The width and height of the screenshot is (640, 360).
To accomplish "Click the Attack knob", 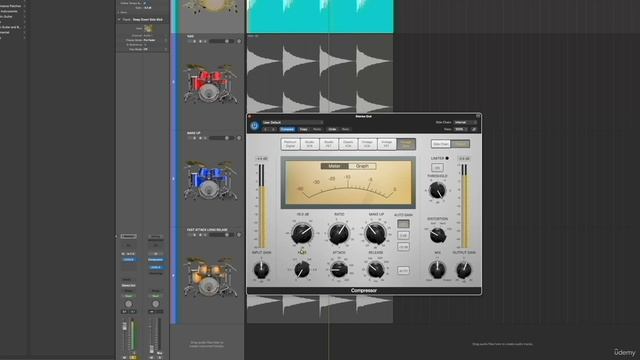I will tap(339, 269).
